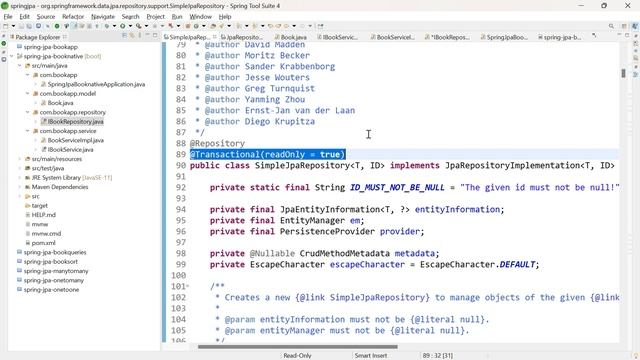
Task: Select IBookRepository.java in the tree
Action: (75, 122)
